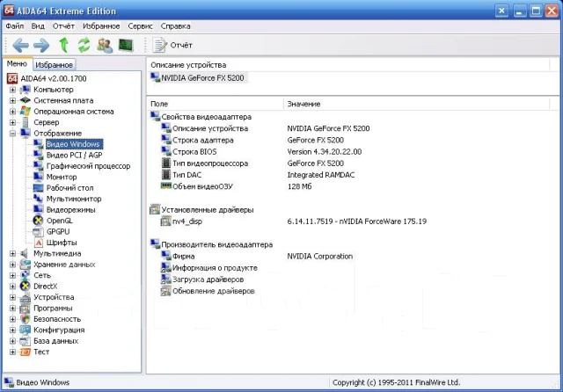Click the Фирма row
The height and width of the screenshot is (392, 563).
tap(184, 257)
